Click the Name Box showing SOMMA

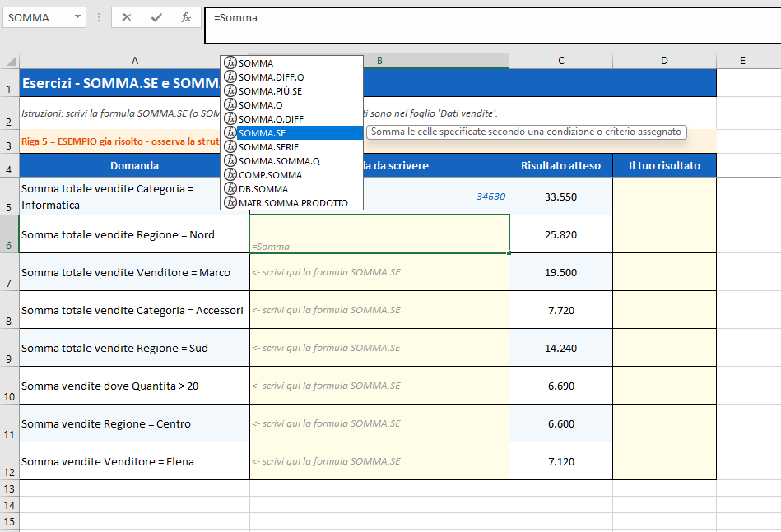[38, 18]
